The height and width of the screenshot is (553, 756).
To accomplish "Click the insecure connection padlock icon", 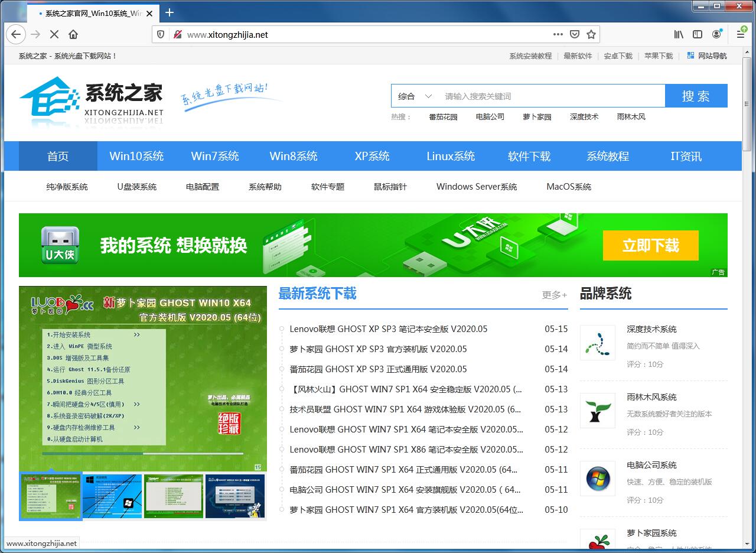I will (x=177, y=34).
